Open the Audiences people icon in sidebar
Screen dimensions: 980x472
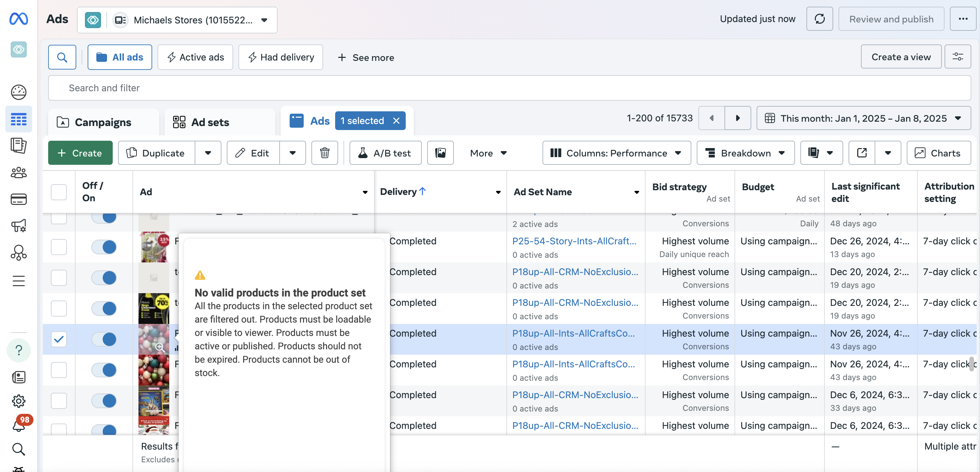tap(18, 173)
